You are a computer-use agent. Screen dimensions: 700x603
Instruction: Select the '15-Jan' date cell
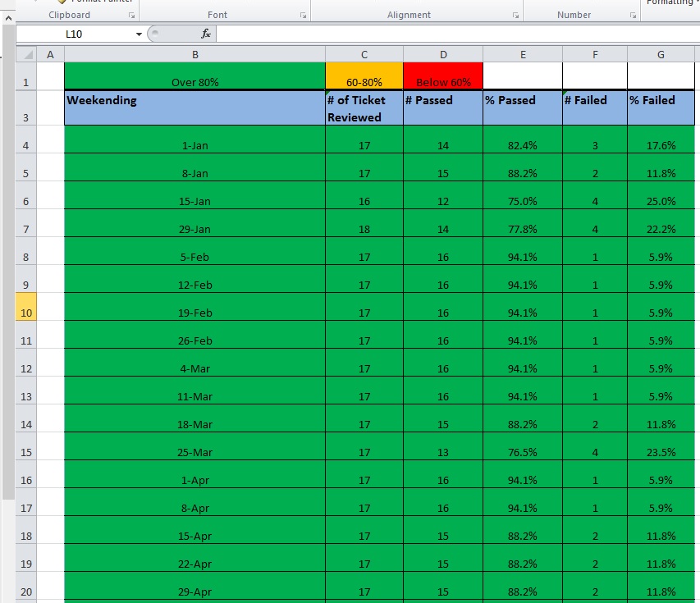click(195, 195)
